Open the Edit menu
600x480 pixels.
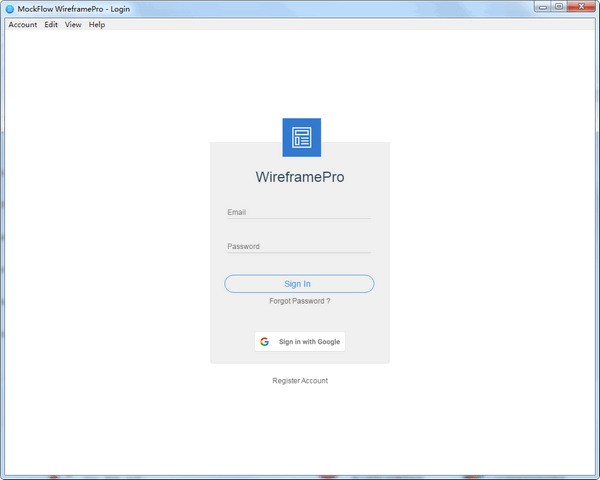coord(51,24)
